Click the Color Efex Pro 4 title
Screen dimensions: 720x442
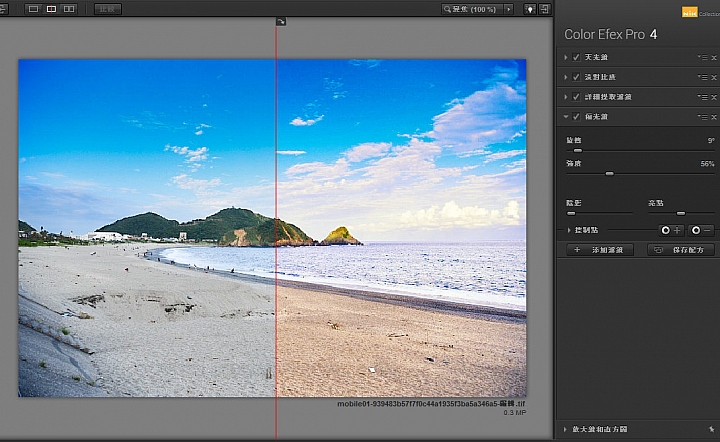610,34
